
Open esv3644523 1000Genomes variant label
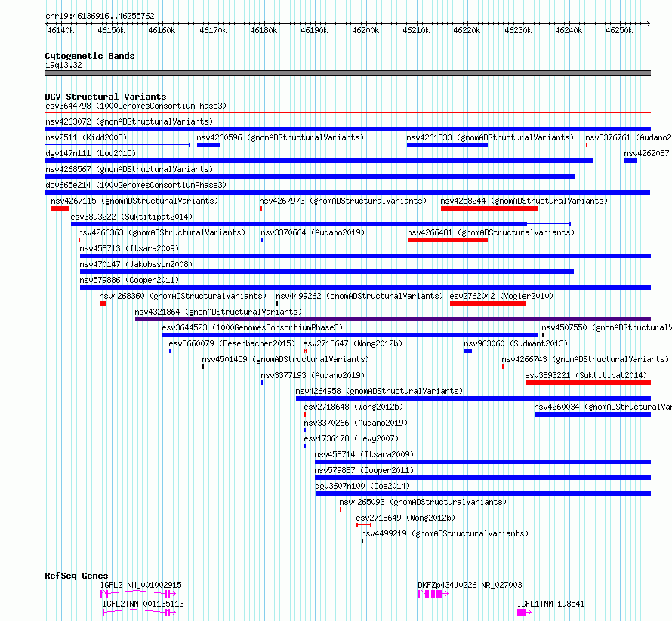click(252, 327)
